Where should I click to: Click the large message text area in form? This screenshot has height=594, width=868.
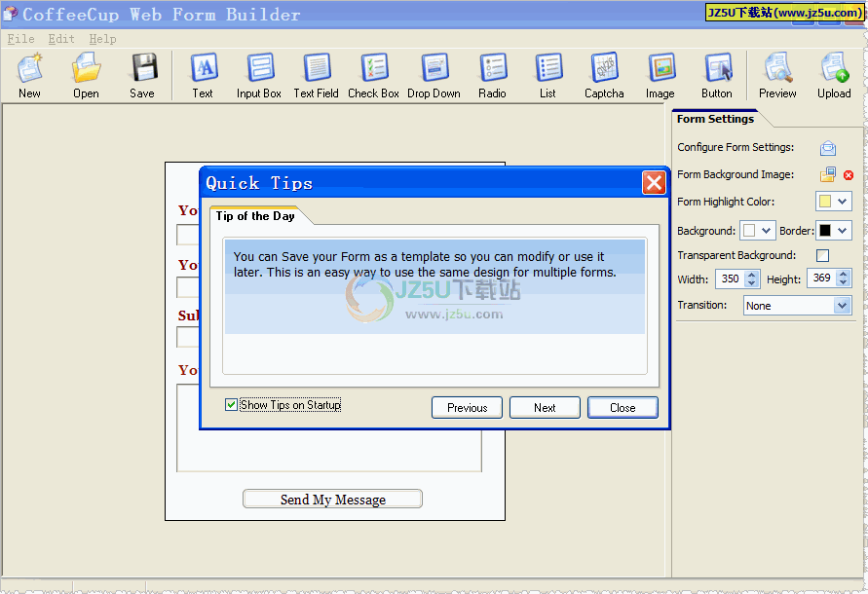(x=329, y=451)
